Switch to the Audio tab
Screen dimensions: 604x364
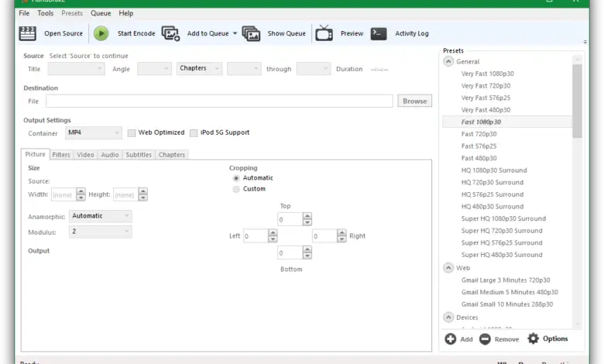pos(110,155)
